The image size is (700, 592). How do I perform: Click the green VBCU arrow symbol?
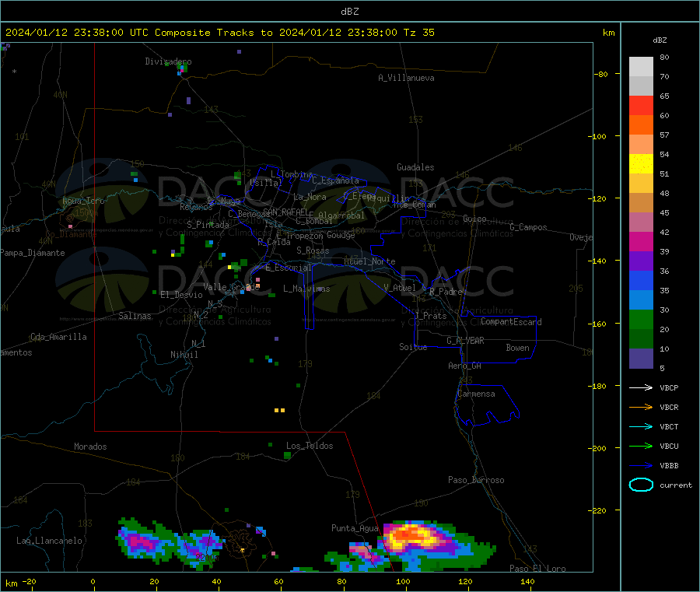click(641, 446)
